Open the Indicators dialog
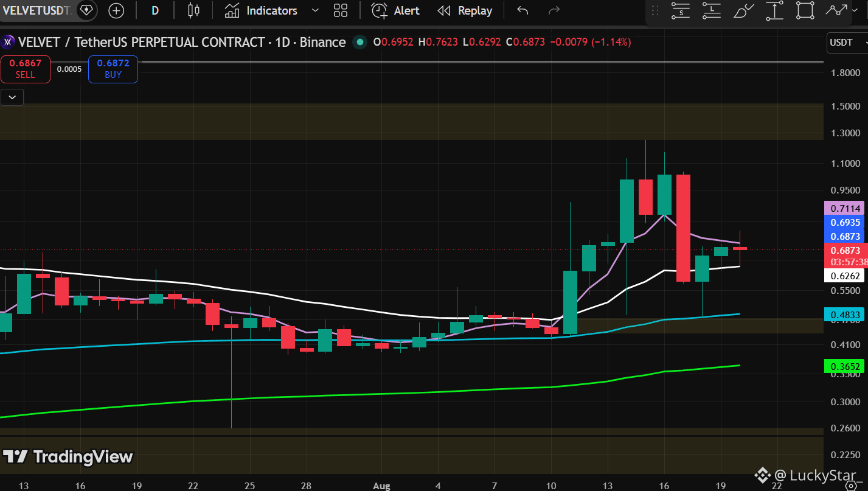This screenshot has width=868, height=491. 261,10
